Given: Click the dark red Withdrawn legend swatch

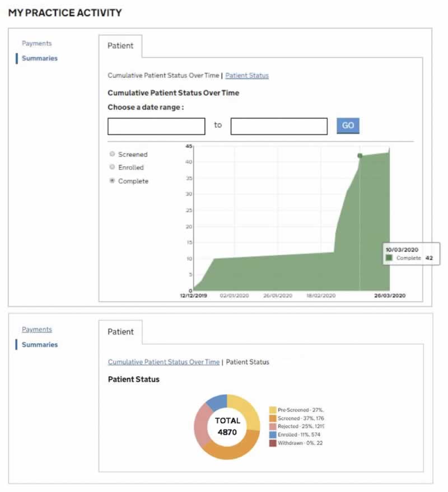Looking at the screenshot, I should pyautogui.click(x=273, y=443).
